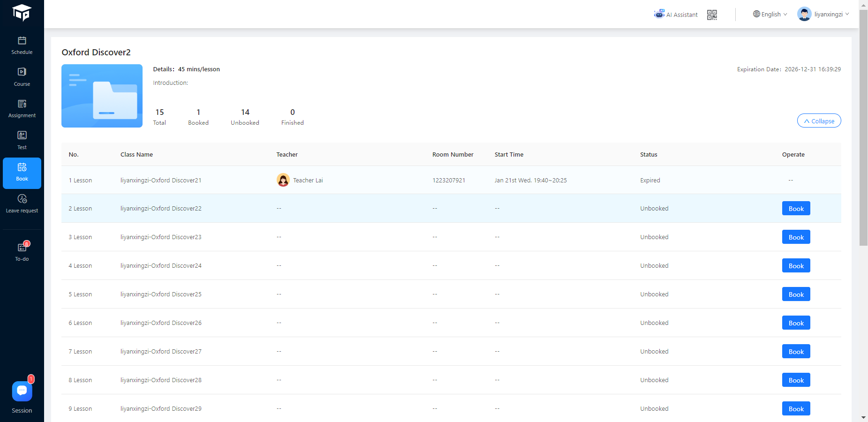This screenshot has height=422, width=868.
Task: Book lesson 5 Oxford Discover25
Action: pos(796,294)
